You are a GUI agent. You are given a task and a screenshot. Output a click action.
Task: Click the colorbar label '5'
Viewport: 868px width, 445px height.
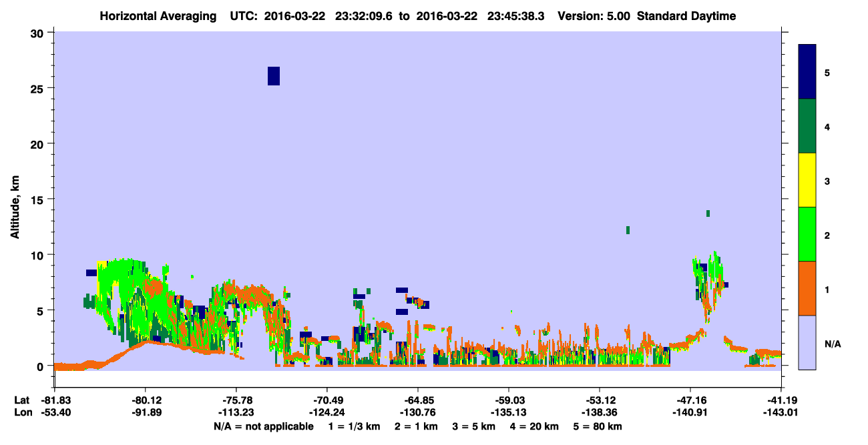[x=827, y=72]
